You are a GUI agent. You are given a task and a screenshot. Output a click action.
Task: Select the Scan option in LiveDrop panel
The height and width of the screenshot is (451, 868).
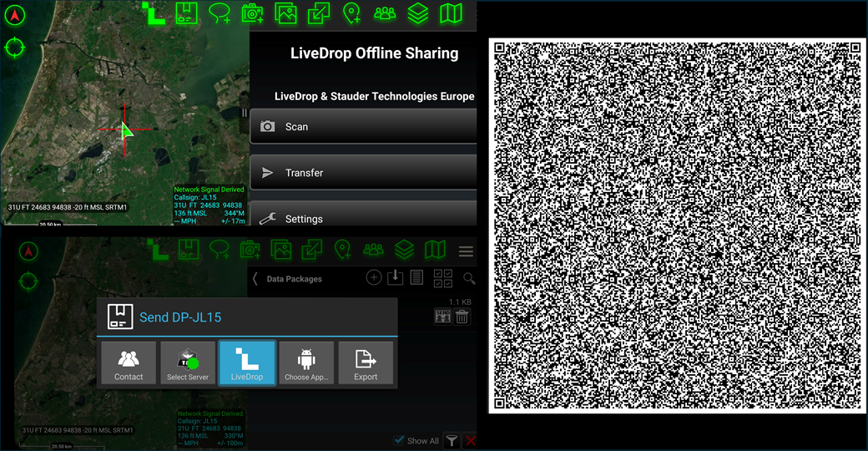[x=363, y=127]
